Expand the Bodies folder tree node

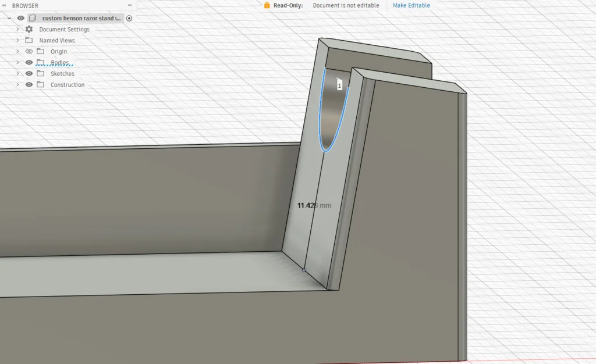point(17,62)
